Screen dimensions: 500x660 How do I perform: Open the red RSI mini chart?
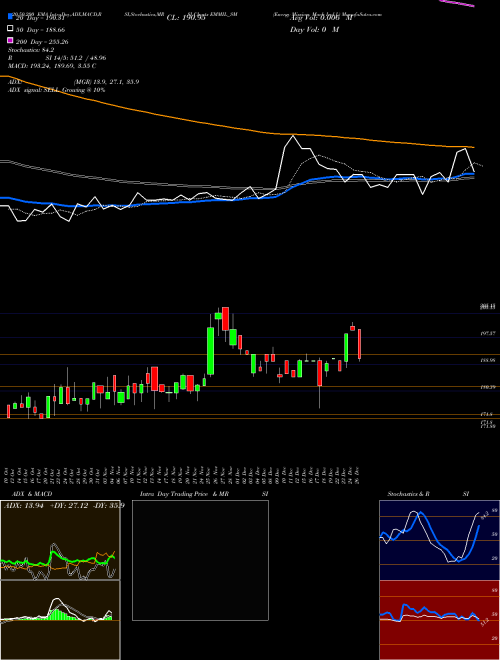[439, 620]
